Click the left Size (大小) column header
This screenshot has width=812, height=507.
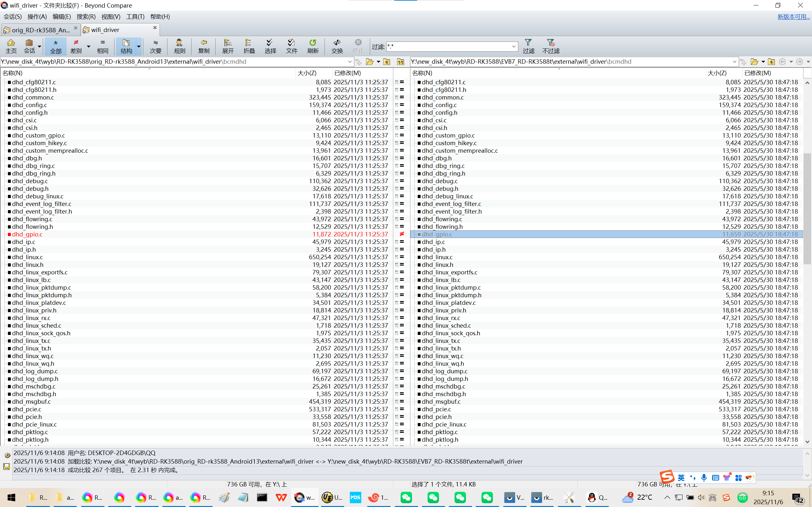pos(307,73)
